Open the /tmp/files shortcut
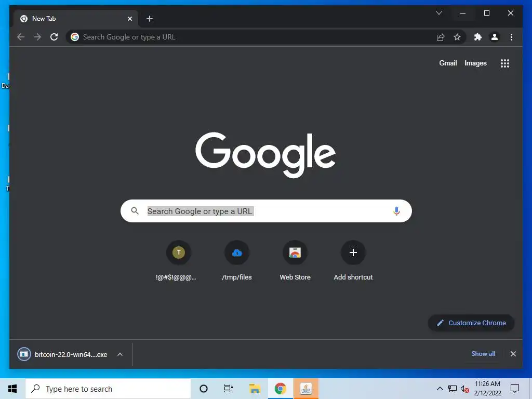This screenshot has width=532, height=399. click(237, 261)
